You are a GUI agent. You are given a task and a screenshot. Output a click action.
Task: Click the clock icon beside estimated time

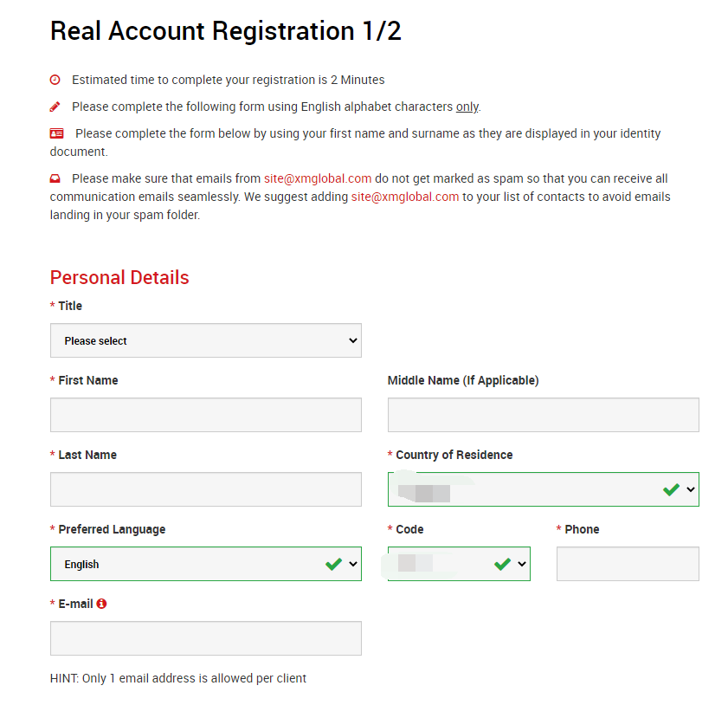[55, 80]
